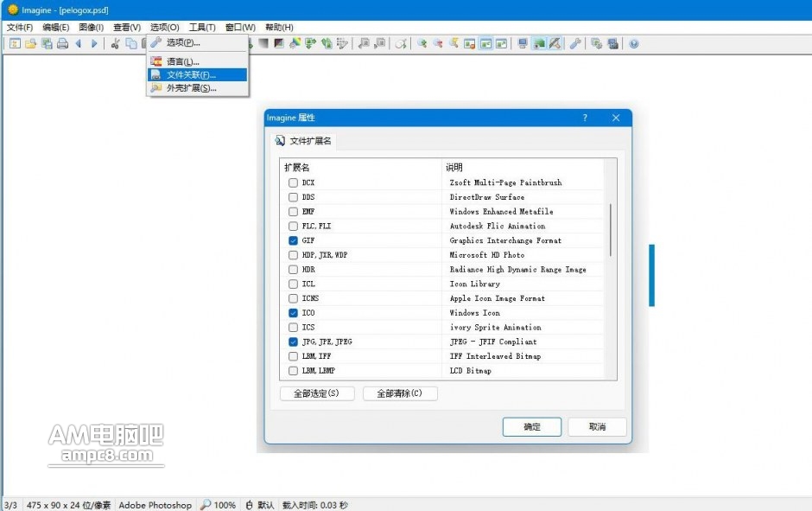Click the green slideshow toolbar icon
The width and height of the screenshot is (812, 511).
(x=539, y=43)
